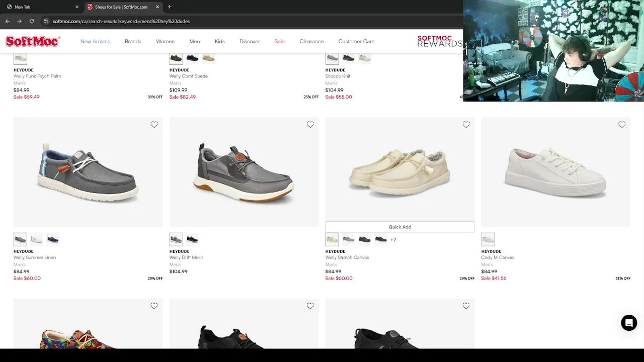The height and width of the screenshot is (362, 644).
Task: Open site information icon in address bar
Action: coord(46,21)
